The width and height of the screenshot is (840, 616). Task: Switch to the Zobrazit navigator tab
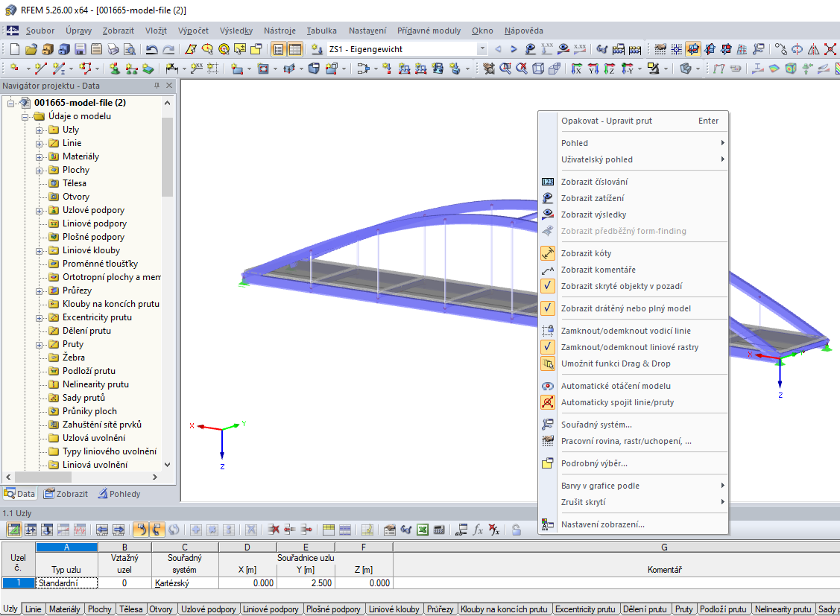pyautogui.click(x=66, y=494)
